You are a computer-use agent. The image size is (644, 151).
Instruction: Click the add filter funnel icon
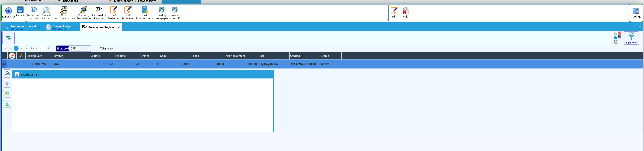9,38
